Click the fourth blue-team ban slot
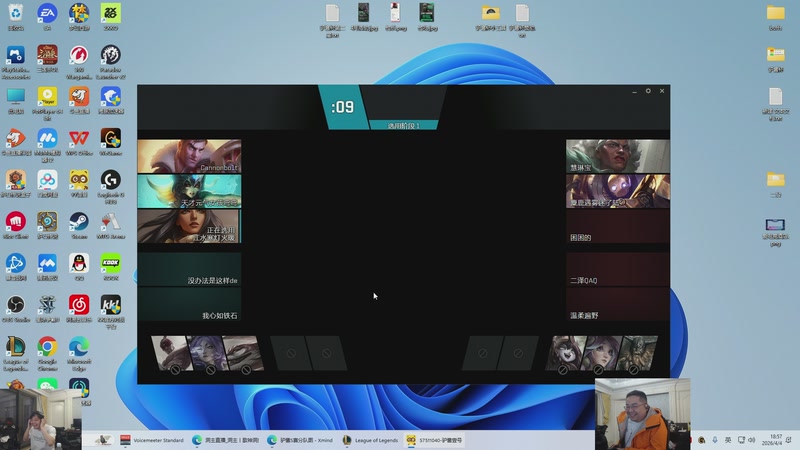Image resolution: width=800 pixels, height=450 pixels. (291, 353)
